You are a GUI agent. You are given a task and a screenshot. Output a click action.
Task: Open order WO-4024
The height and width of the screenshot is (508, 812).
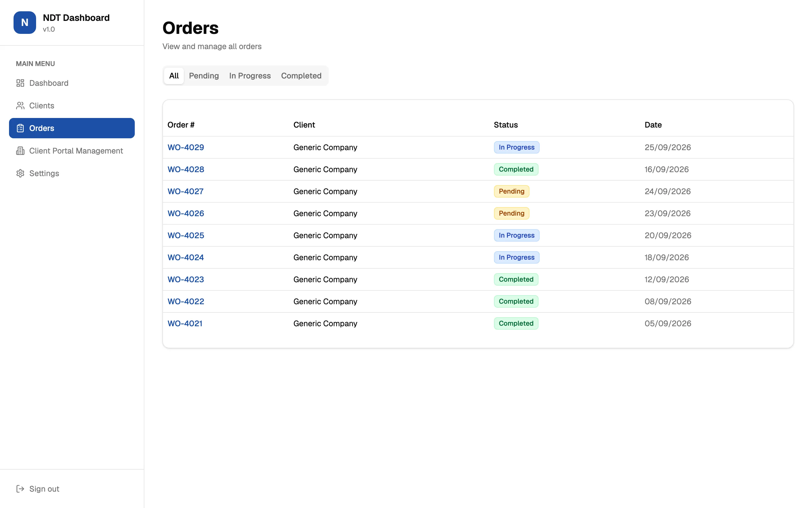(186, 257)
